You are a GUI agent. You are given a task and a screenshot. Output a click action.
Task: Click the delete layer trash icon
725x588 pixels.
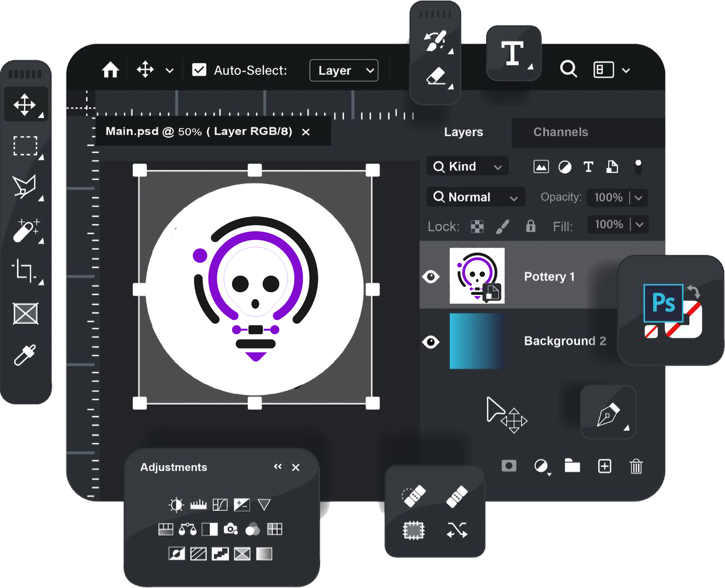click(636, 466)
